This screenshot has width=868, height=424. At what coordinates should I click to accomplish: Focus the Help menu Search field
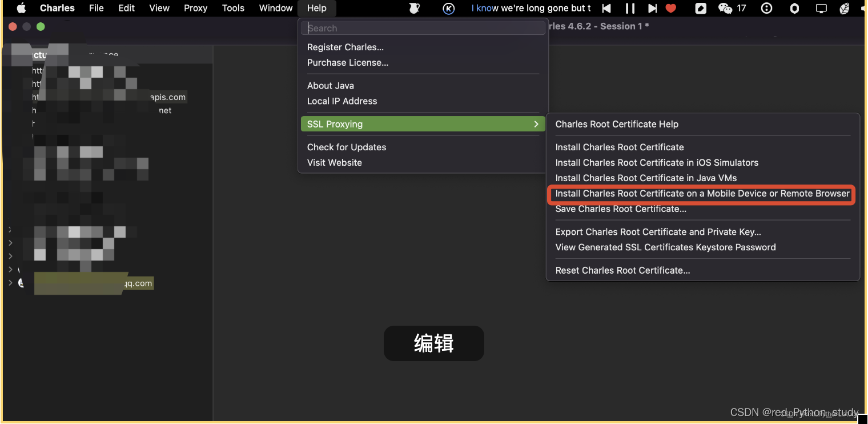pyautogui.click(x=423, y=28)
